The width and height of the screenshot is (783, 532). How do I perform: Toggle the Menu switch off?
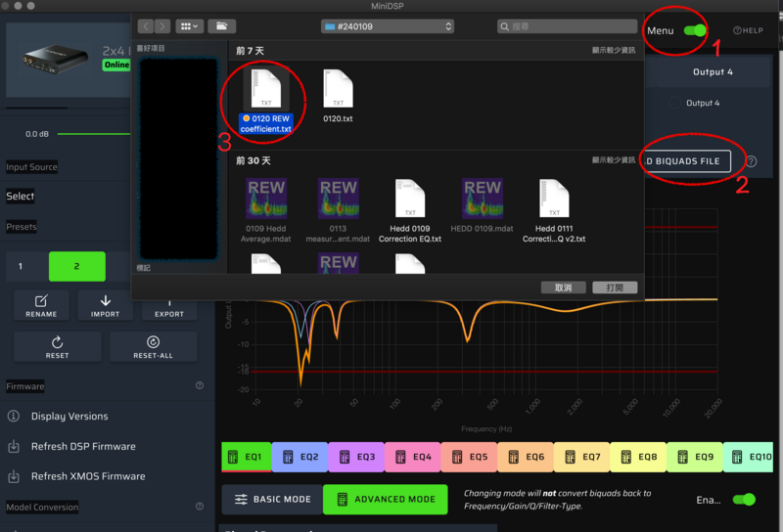695,30
